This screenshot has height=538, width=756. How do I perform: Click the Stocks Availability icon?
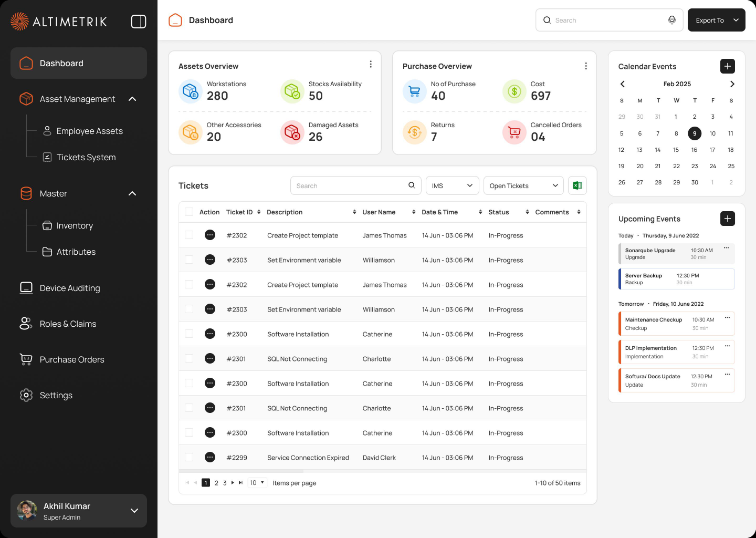pyautogui.click(x=292, y=91)
